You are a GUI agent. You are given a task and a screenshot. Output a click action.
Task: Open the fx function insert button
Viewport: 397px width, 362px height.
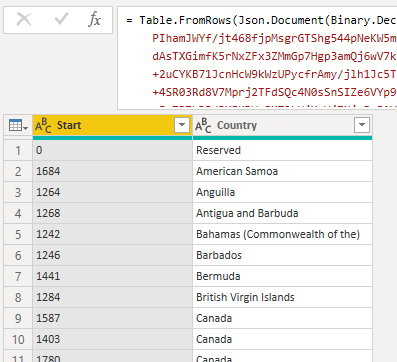click(x=95, y=19)
